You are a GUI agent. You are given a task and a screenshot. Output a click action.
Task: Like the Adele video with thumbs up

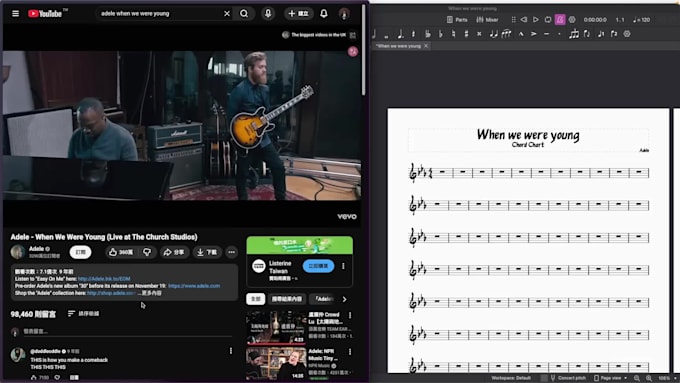121,252
